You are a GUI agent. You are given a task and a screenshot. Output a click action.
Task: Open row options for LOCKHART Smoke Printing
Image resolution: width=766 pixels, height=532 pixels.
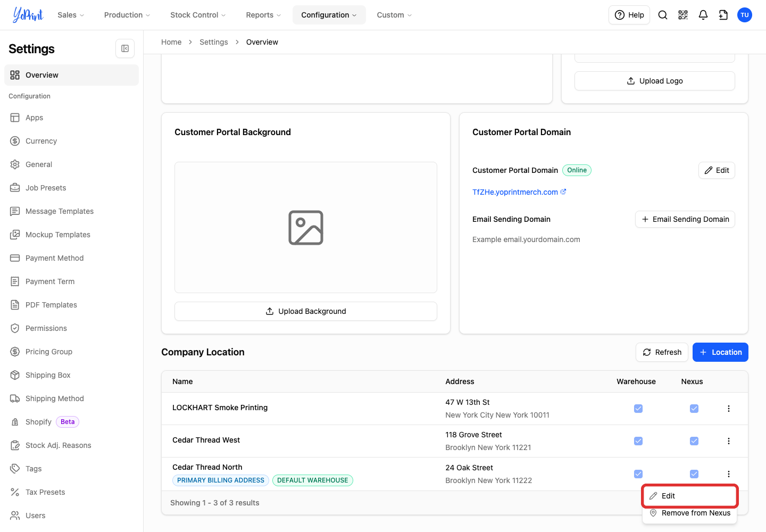pos(729,409)
